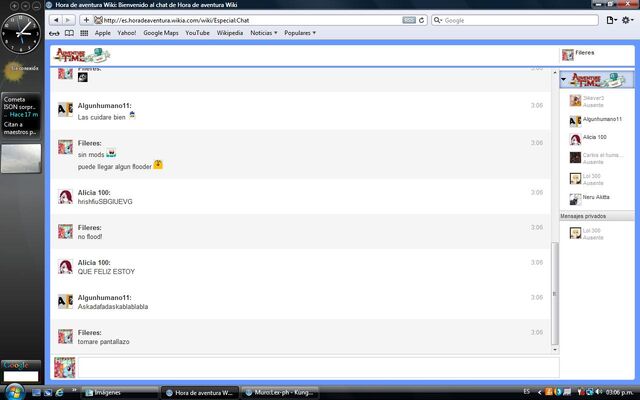Click the message 'Askadafadaskablablabla'

(113, 307)
